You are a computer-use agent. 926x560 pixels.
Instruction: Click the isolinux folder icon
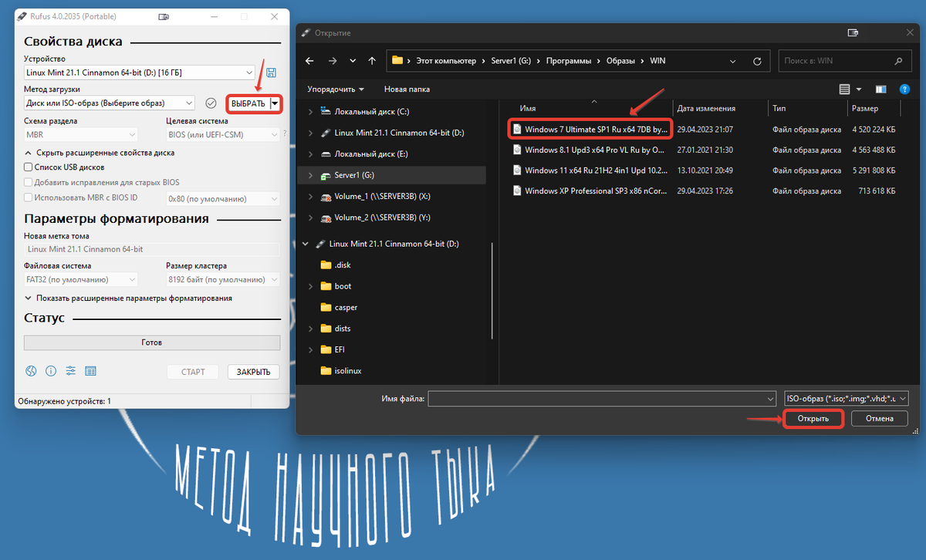click(326, 371)
